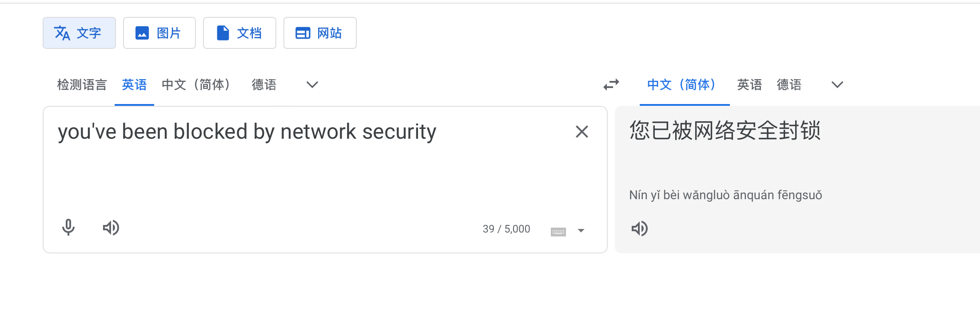
Task: Set source language to 中文（简体）
Action: (196, 84)
